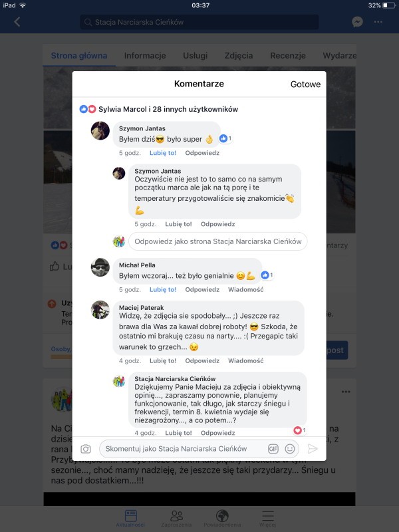Viewport: 399px width, 532px height.
Task: Tap the camera icon to attach photo
Action: click(86, 449)
